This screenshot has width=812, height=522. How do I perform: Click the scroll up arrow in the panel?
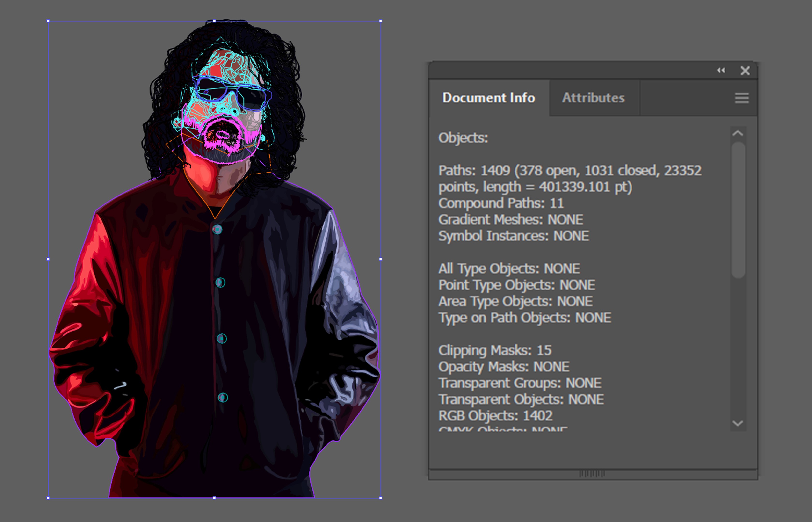pyautogui.click(x=738, y=134)
